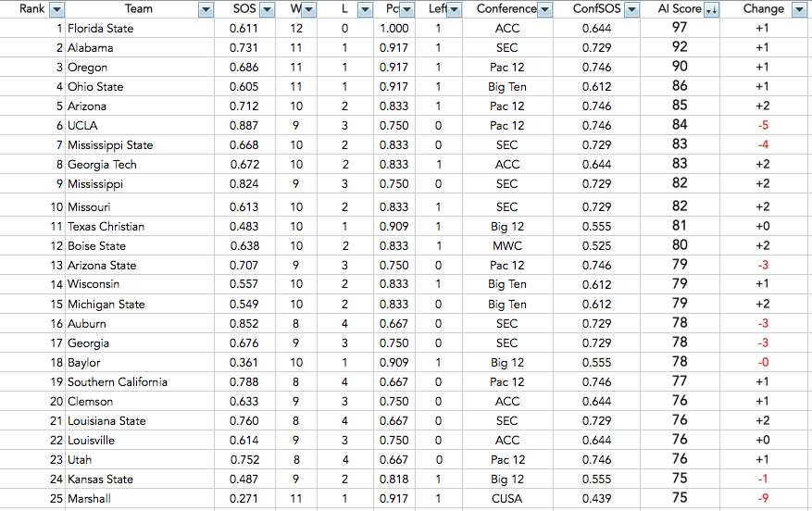Select the Louisville team cell
The width and height of the screenshot is (812, 511).
point(140,440)
